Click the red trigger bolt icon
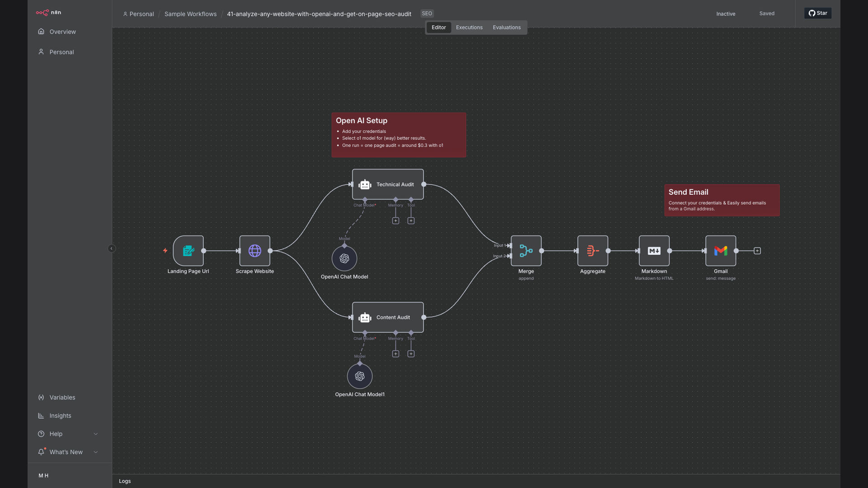868x488 pixels. [x=165, y=250]
